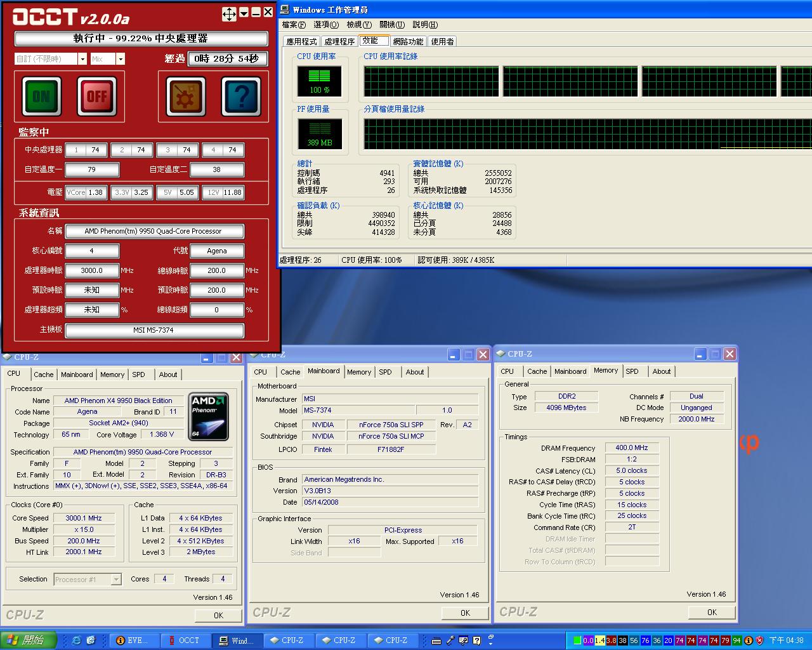Click the green square tray icon

(577, 640)
